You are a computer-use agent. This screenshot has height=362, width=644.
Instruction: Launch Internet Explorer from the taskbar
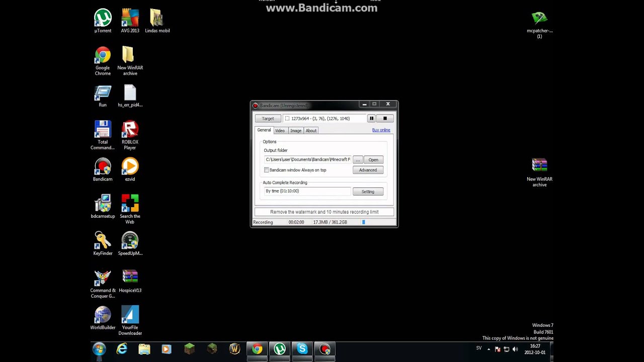(122, 349)
